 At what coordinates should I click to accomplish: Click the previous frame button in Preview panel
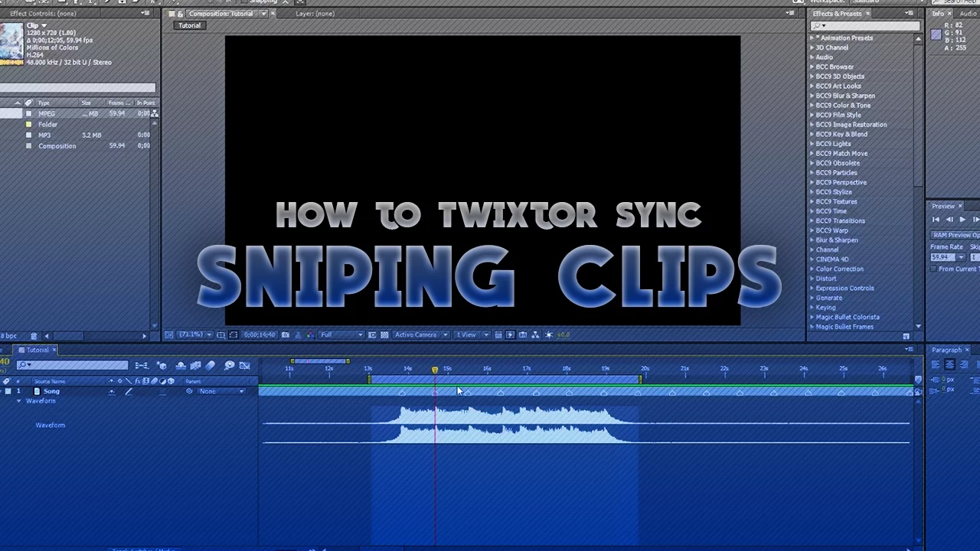point(949,220)
